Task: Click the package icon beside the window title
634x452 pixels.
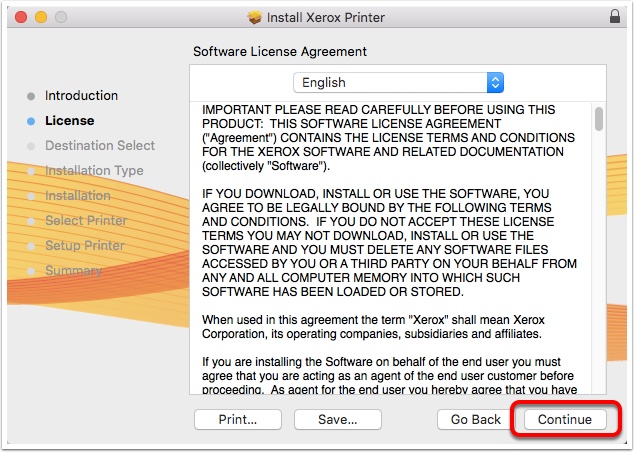Action: [x=255, y=17]
